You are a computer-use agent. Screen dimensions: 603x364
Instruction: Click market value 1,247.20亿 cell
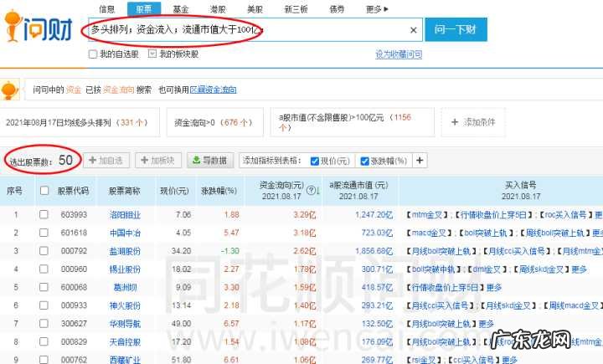click(374, 214)
